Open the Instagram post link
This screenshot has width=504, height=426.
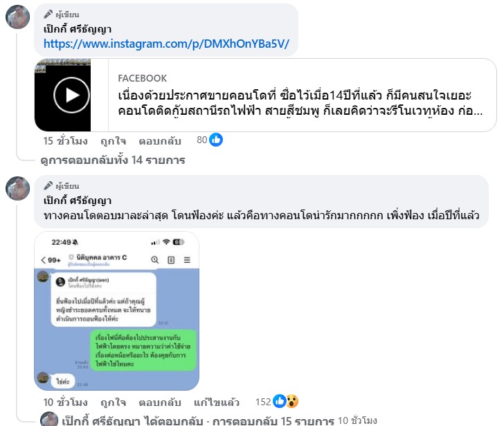(x=166, y=44)
